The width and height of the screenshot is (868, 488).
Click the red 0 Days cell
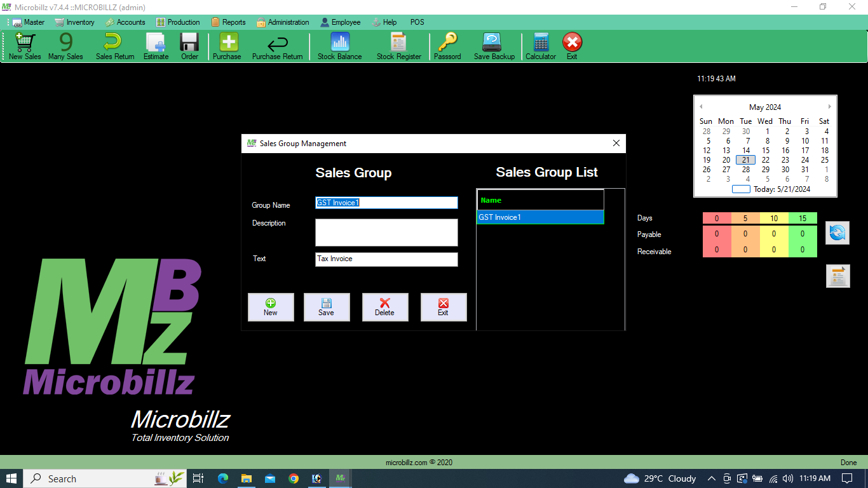(717, 218)
